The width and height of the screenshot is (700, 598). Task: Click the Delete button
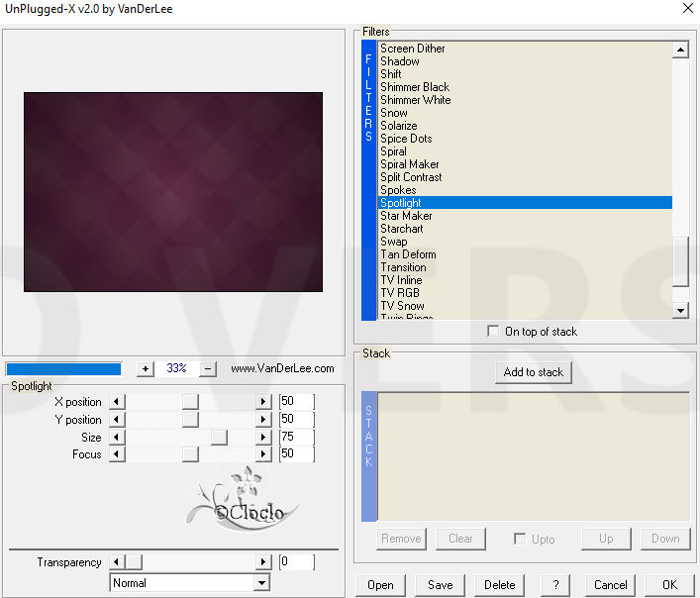(x=500, y=585)
